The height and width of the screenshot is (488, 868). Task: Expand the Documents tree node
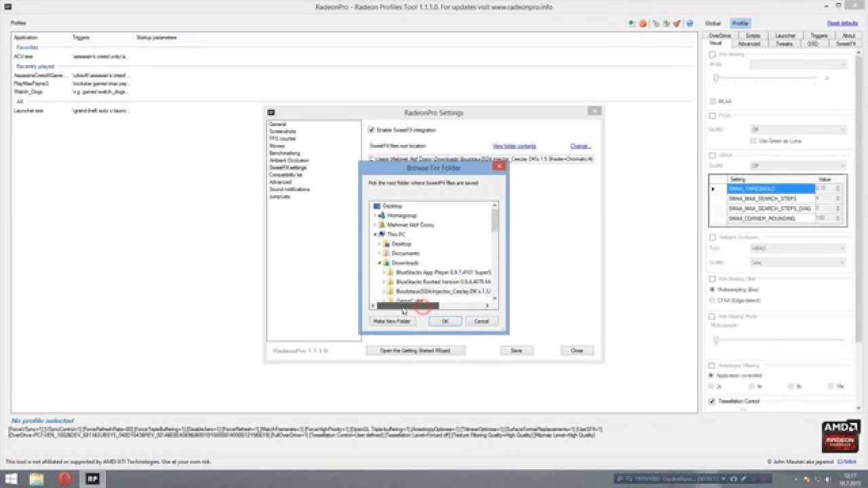tap(380, 253)
